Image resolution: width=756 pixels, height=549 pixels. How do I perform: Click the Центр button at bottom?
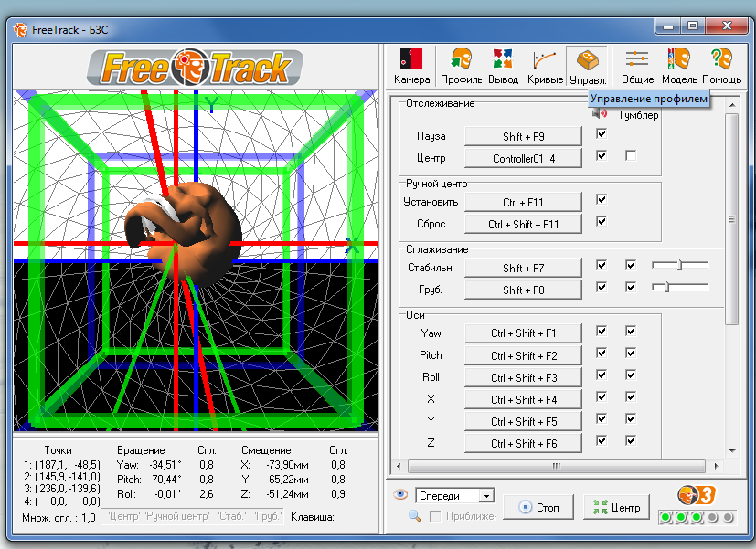(x=616, y=507)
